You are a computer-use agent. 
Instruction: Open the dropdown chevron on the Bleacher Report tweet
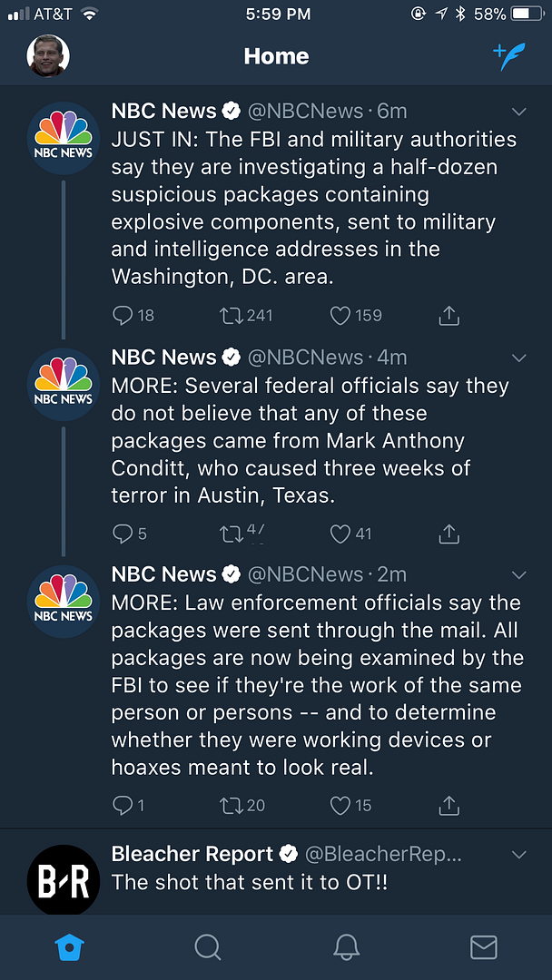[519, 855]
